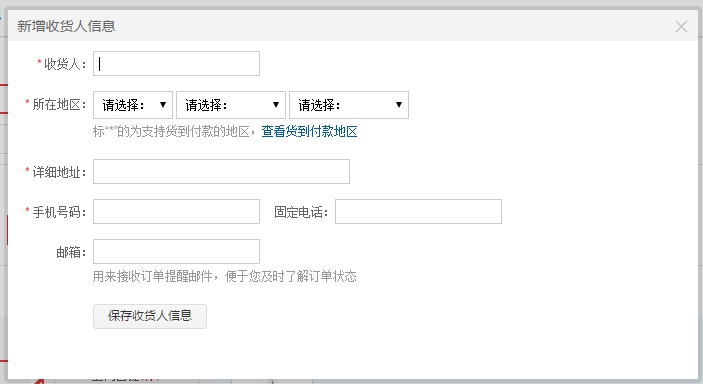
Task: Open the 查看货到付款地区 link
Action: [x=309, y=131]
